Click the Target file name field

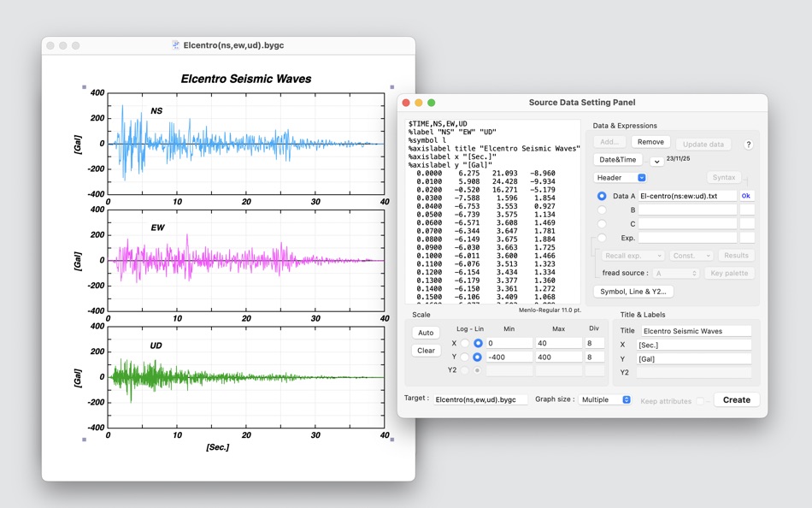(480, 399)
